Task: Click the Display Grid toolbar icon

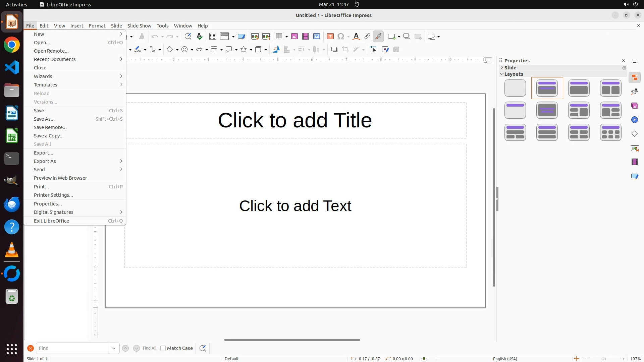Action: [x=212, y=37]
